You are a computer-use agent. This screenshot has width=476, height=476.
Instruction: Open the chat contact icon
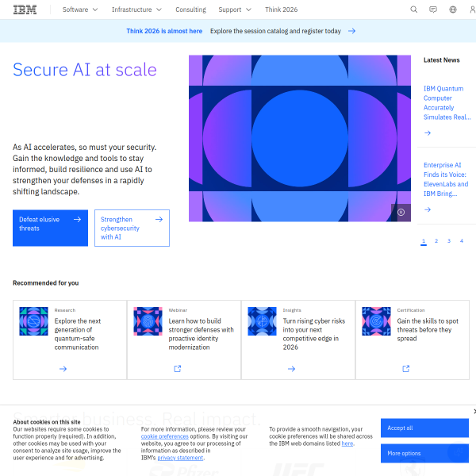coord(433,10)
